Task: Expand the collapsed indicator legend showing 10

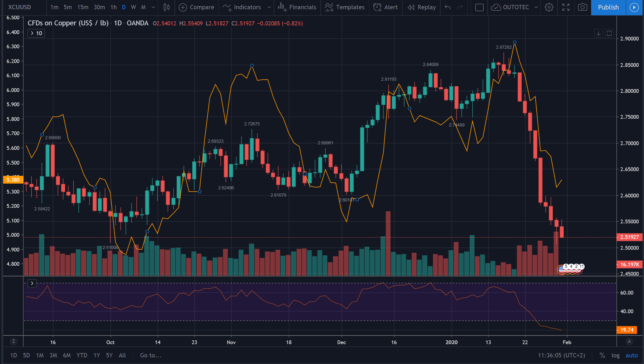Action: (x=36, y=33)
